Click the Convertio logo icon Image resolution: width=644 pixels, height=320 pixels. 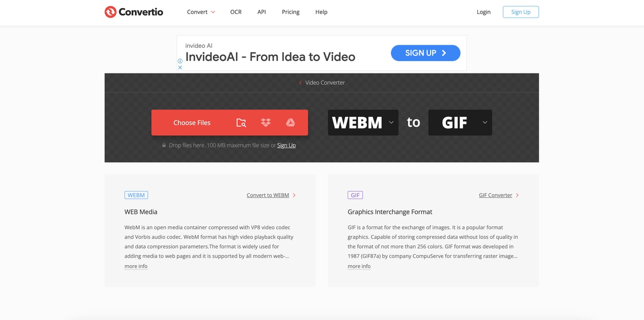(110, 12)
